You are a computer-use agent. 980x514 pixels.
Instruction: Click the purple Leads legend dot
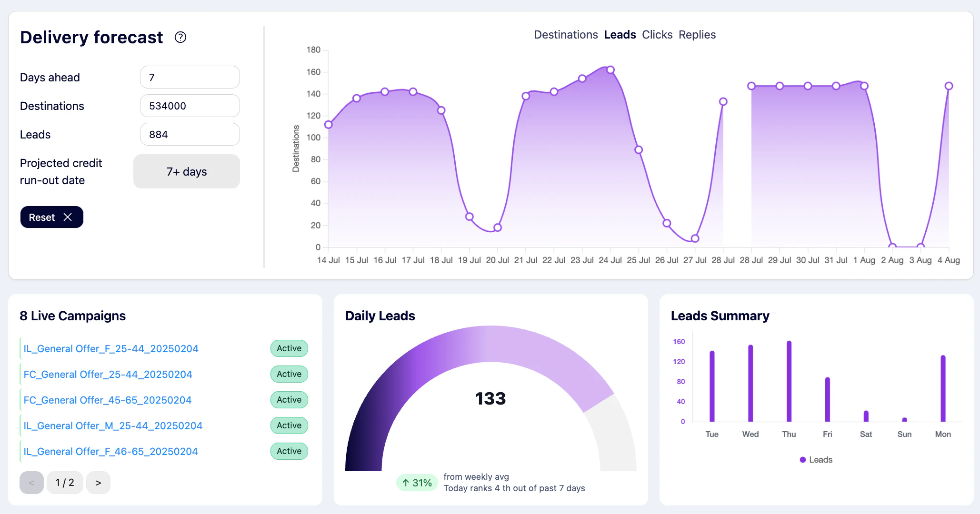804,459
